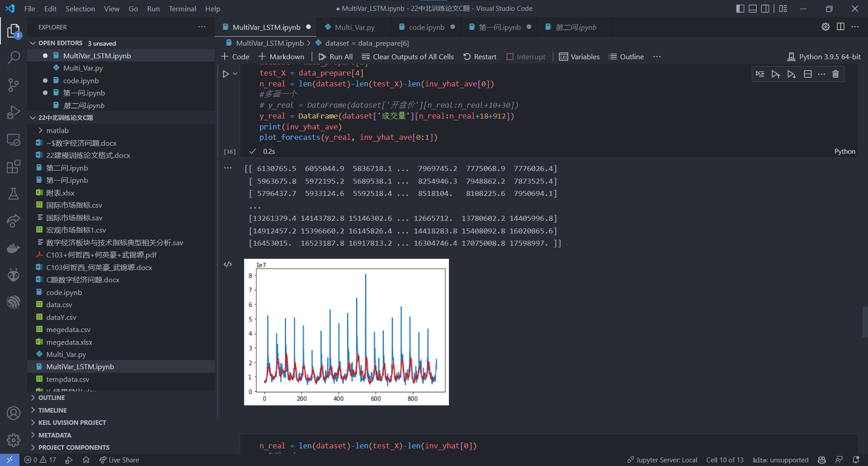Open the PlatformIO alien icon view

coord(14,275)
